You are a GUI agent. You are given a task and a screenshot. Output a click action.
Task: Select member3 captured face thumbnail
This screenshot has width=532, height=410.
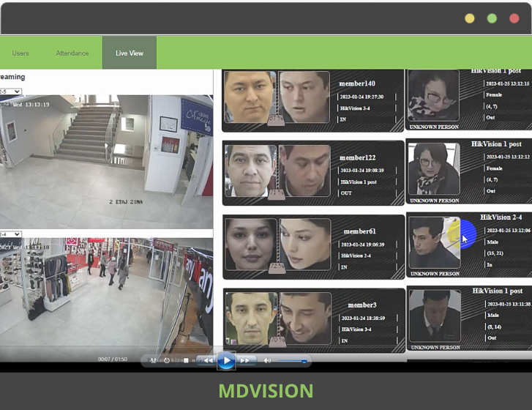click(x=304, y=317)
